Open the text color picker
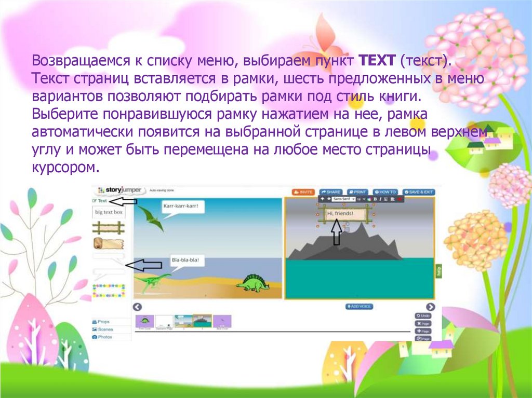532x398 pixels. (369, 199)
